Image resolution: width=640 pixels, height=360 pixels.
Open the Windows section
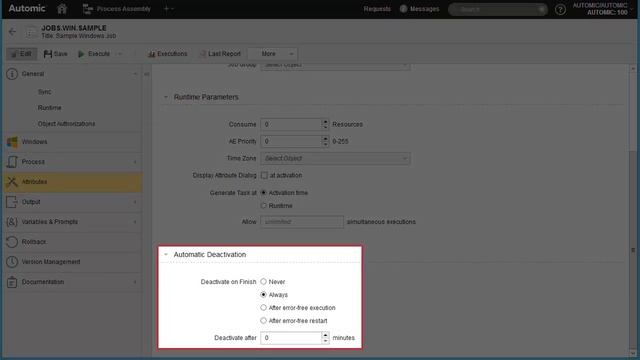coord(73,142)
